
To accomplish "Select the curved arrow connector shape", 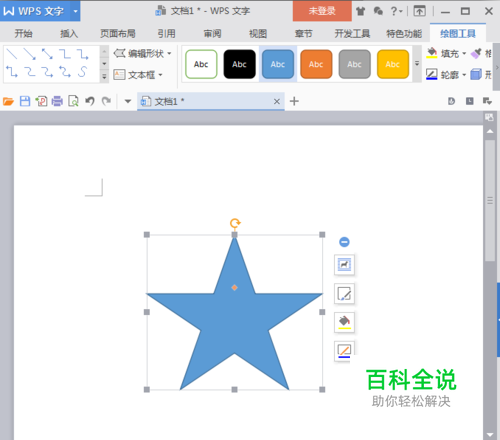I will pos(47,71).
